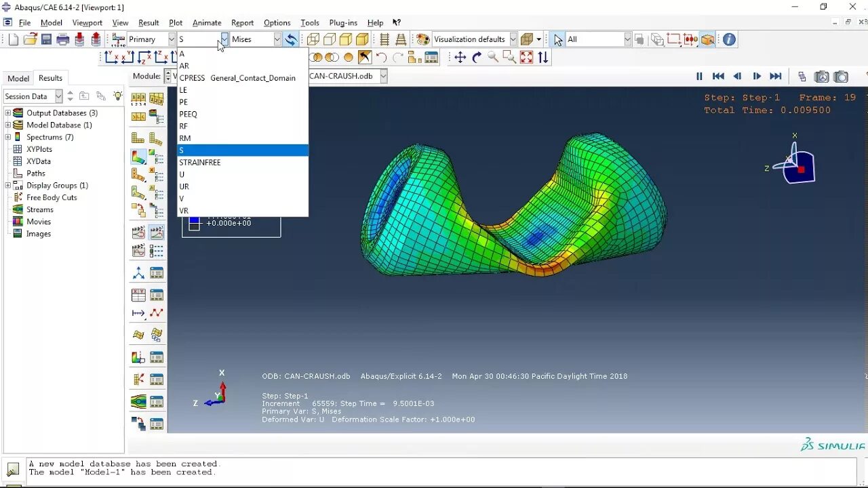This screenshot has width=868, height=488.
Task: Select the wireframe render style cube
Action: [313, 39]
